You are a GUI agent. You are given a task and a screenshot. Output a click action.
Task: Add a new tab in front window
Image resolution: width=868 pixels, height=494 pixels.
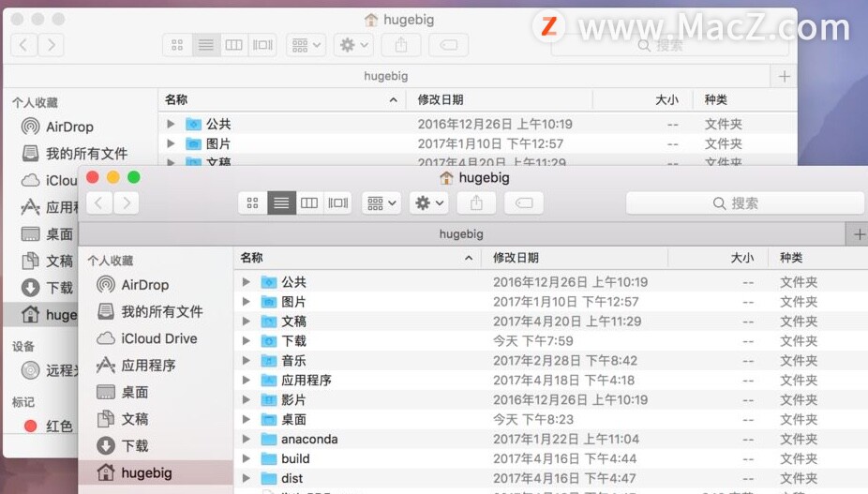859,234
